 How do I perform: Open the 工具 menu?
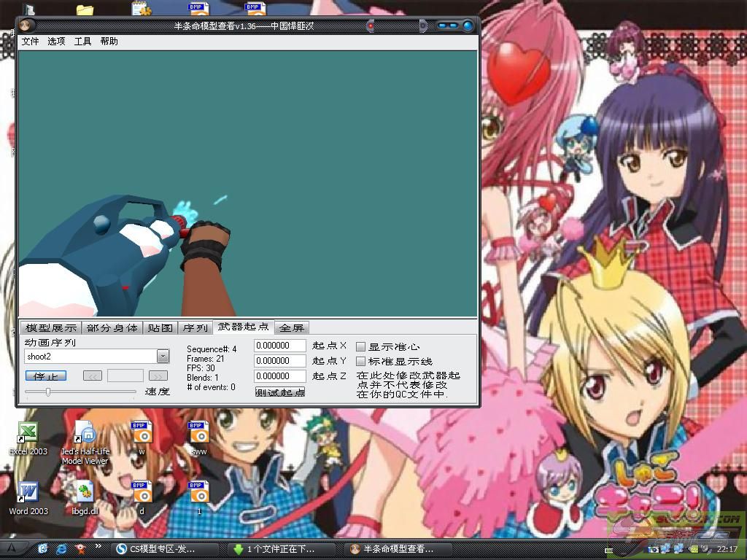(x=83, y=42)
